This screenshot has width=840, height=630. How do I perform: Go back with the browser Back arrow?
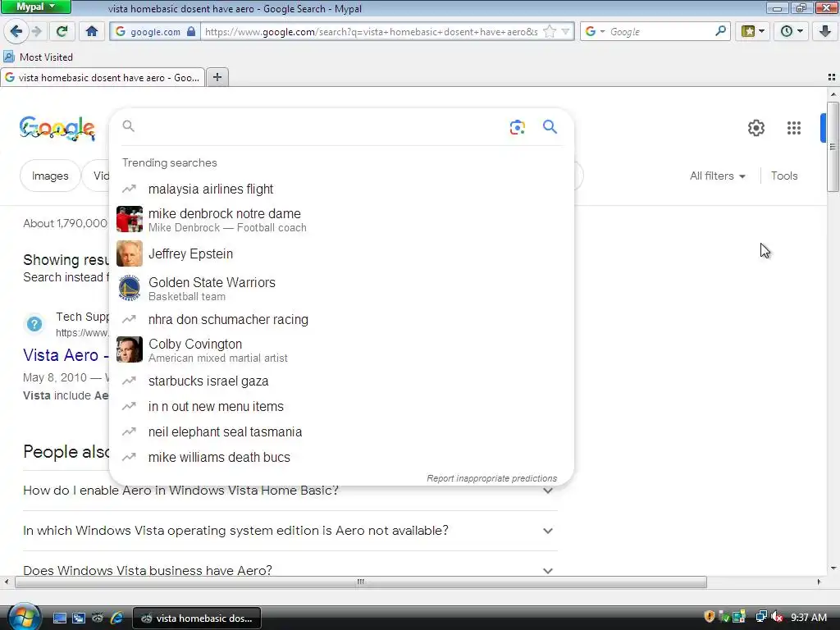point(16,32)
